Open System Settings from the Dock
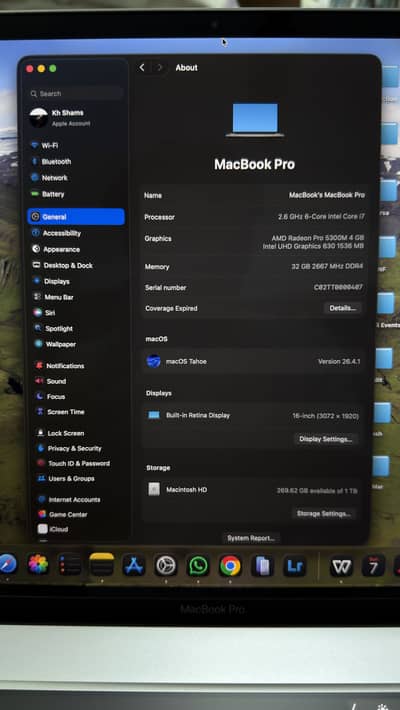 click(166, 566)
